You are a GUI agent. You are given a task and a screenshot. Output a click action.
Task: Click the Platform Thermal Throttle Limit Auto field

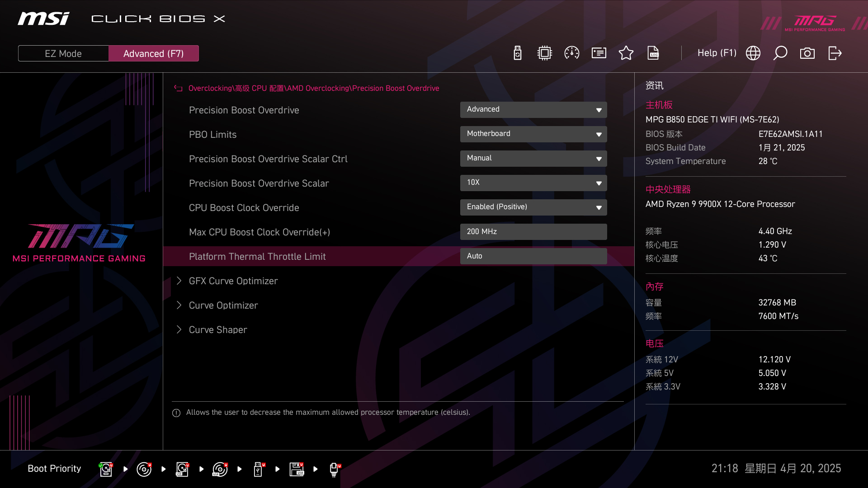[x=533, y=256]
